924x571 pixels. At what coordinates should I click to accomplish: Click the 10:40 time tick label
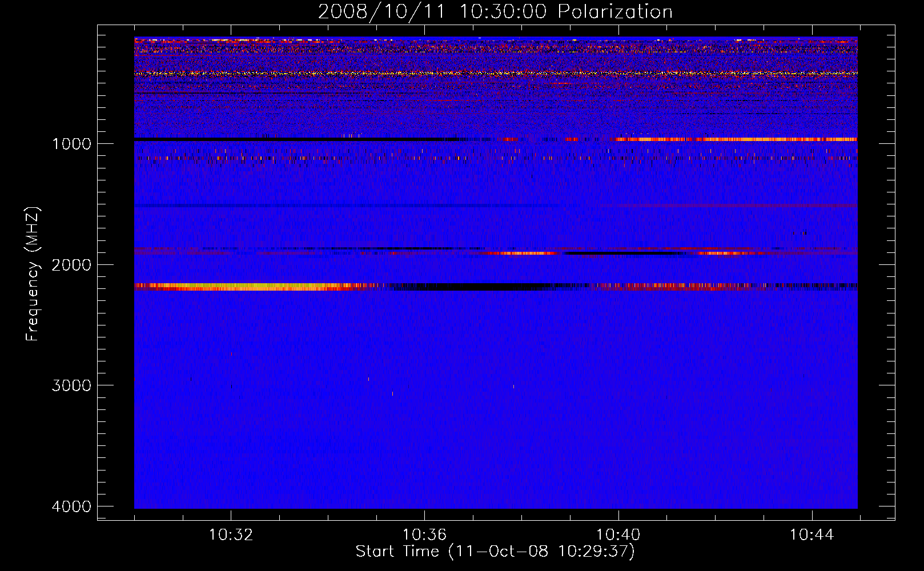tap(618, 535)
